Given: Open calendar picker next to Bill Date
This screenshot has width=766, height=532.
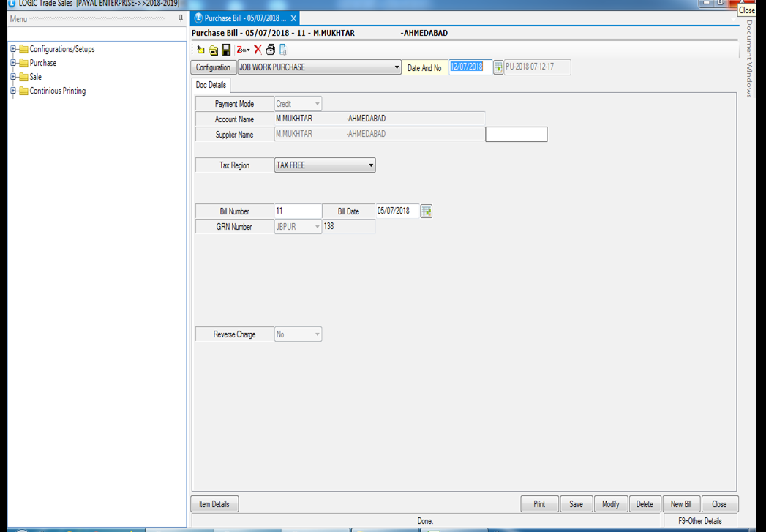Looking at the screenshot, I should point(427,211).
